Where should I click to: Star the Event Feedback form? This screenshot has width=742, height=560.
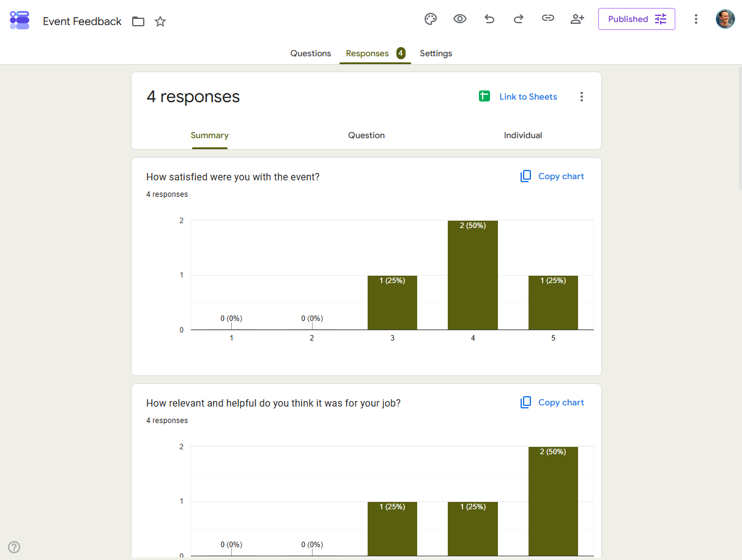pyautogui.click(x=160, y=21)
